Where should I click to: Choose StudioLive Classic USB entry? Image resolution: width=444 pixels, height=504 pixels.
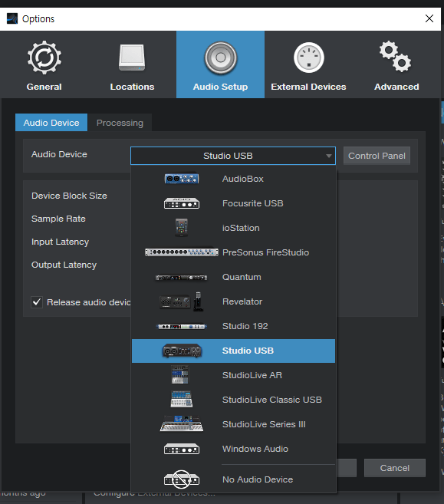(233, 400)
